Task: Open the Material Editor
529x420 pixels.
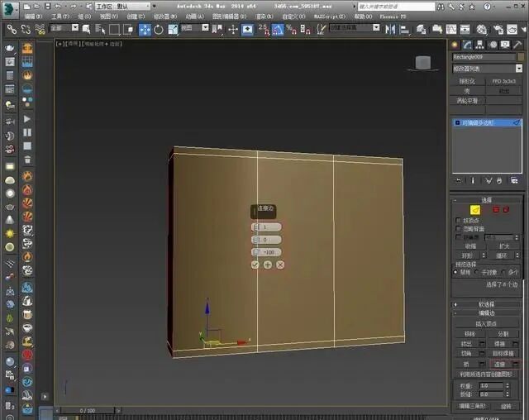Action: click(481, 30)
